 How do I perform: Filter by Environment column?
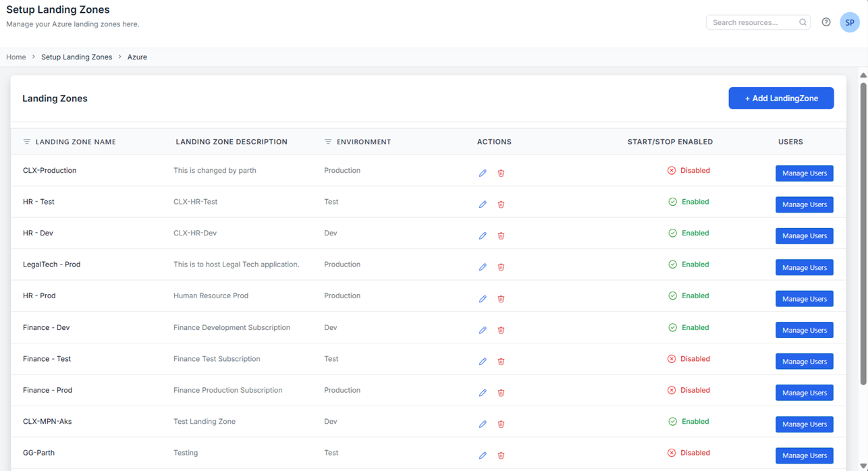click(328, 142)
